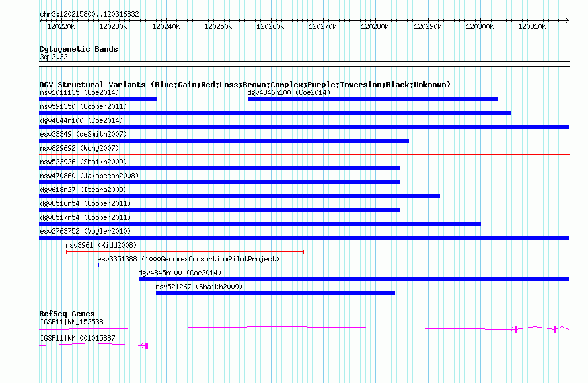This screenshot has height=383, width=588.
Task: Click the dgv618n27 (Itsara2009) label
Action: tap(83, 190)
